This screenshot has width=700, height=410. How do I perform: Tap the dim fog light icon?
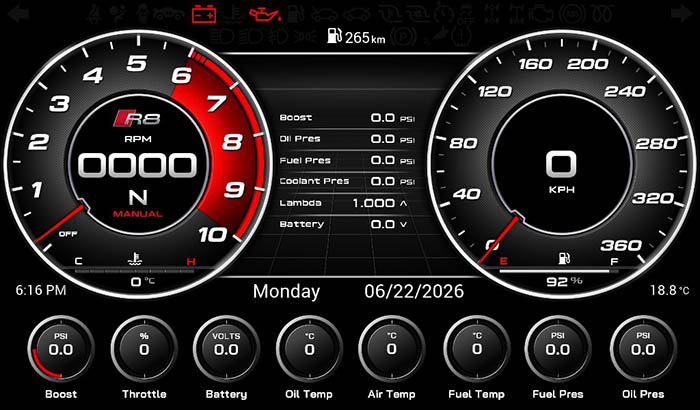click(279, 37)
